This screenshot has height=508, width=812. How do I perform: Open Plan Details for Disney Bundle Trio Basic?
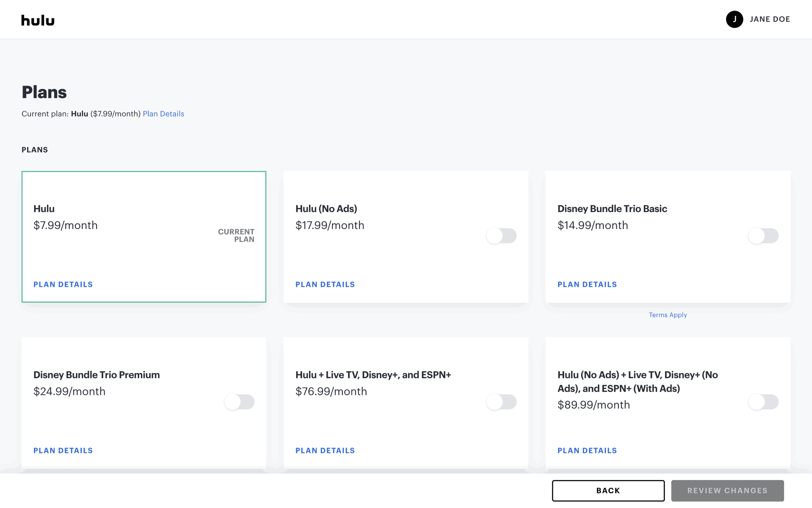(587, 284)
